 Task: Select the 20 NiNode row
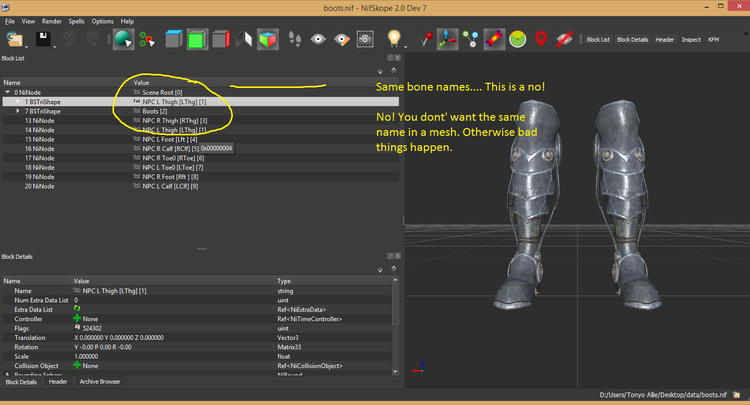[x=200, y=186]
